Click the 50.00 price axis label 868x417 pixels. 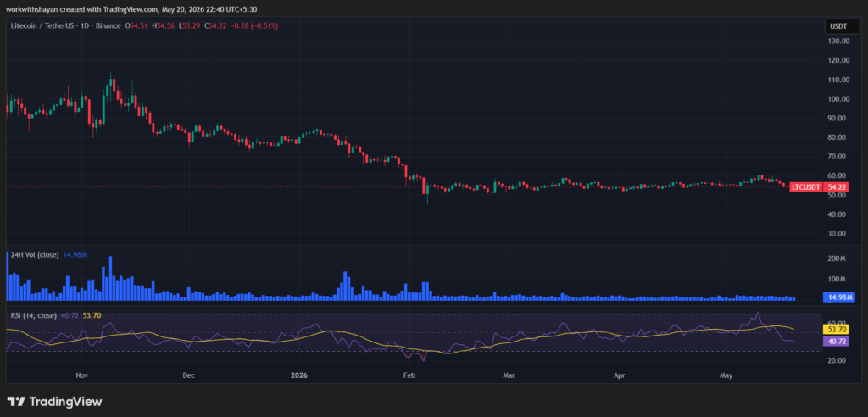tap(838, 195)
